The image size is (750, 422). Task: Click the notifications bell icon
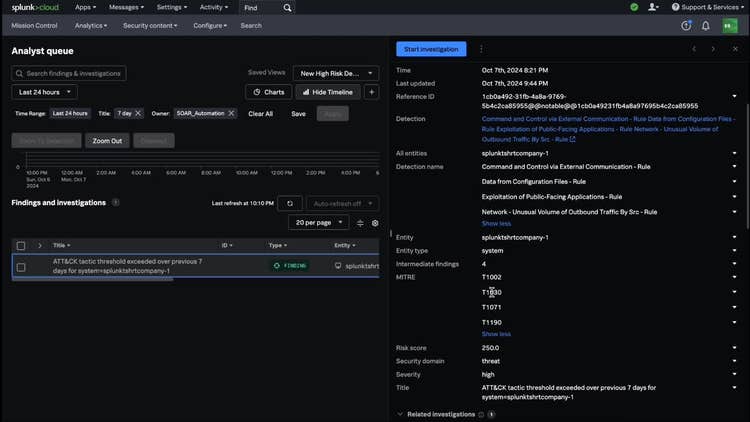[706, 25]
